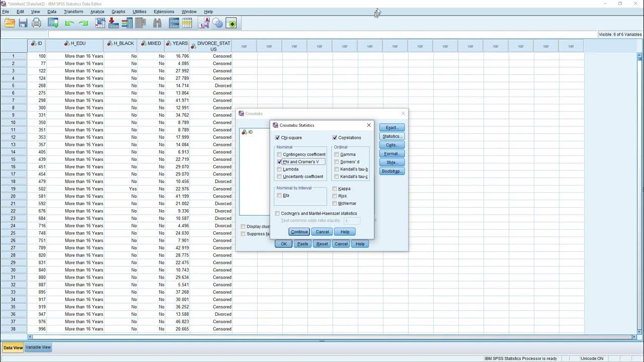
Task: Check the Kendall's tau-c option
Action: click(337, 176)
